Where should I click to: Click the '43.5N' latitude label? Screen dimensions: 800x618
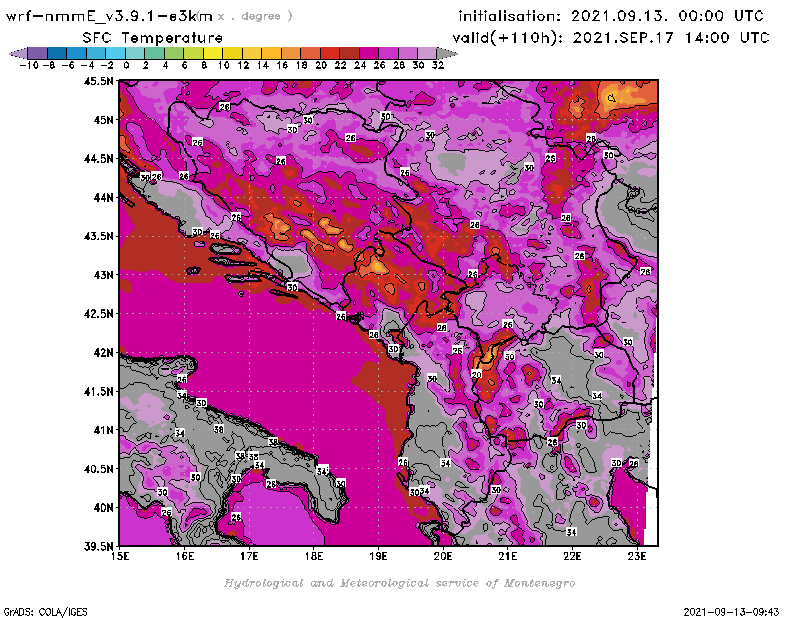98,236
